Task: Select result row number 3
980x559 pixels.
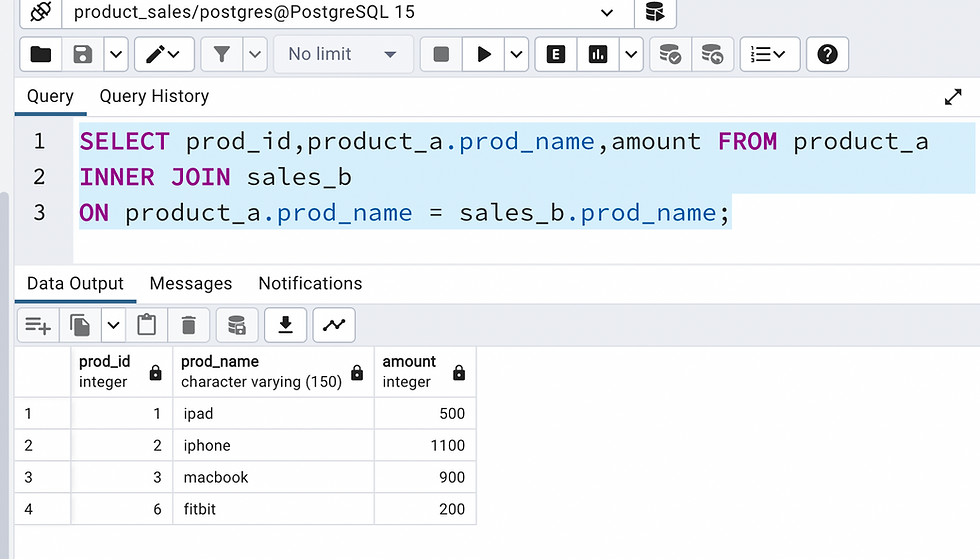Action: tap(42, 478)
